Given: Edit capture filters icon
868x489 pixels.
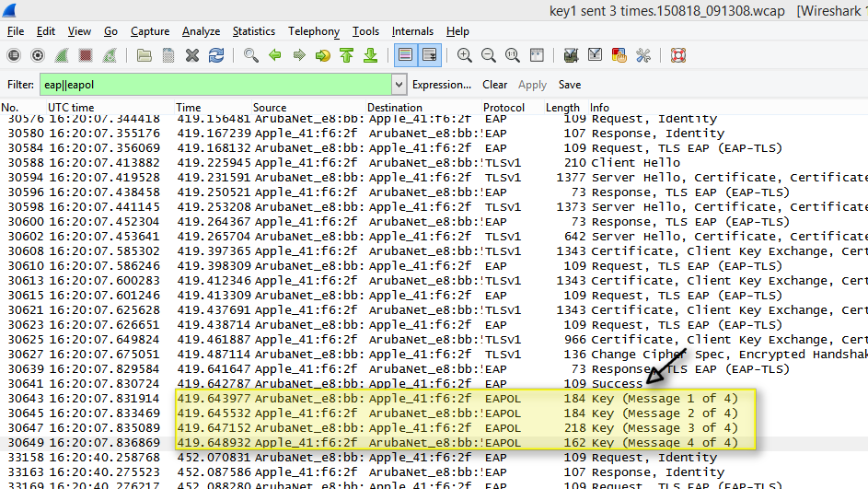Looking at the screenshot, I should click(571, 55).
